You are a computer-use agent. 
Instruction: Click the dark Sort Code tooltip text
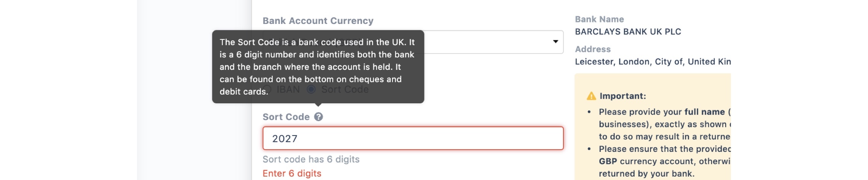tap(318, 66)
